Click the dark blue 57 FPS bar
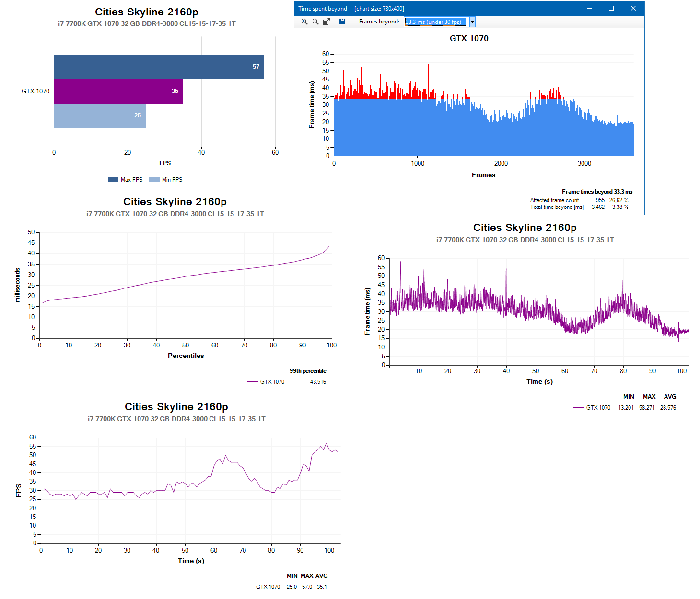The height and width of the screenshot is (599, 700). point(159,67)
